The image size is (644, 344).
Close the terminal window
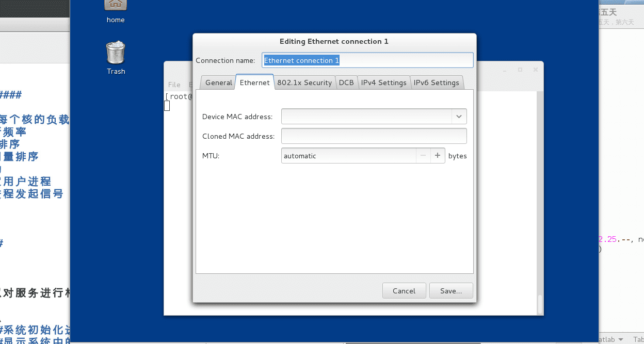pyautogui.click(x=536, y=70)
